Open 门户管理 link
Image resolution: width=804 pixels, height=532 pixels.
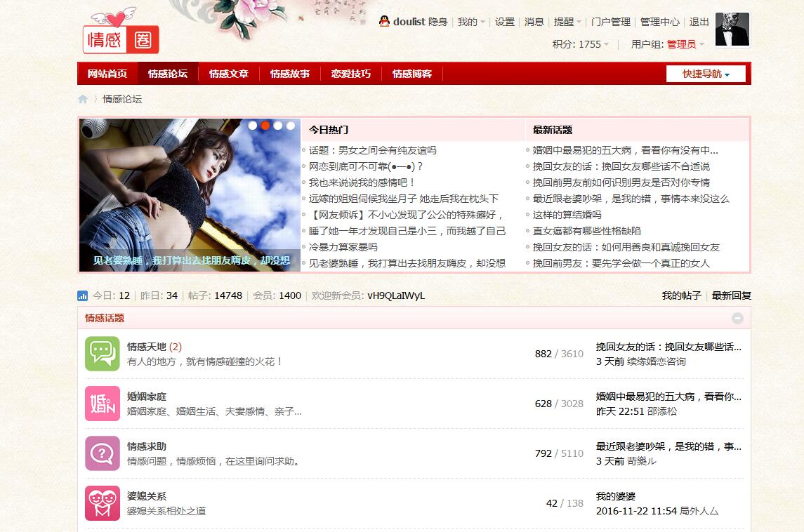pyautogui.click(x=611, y=22)
